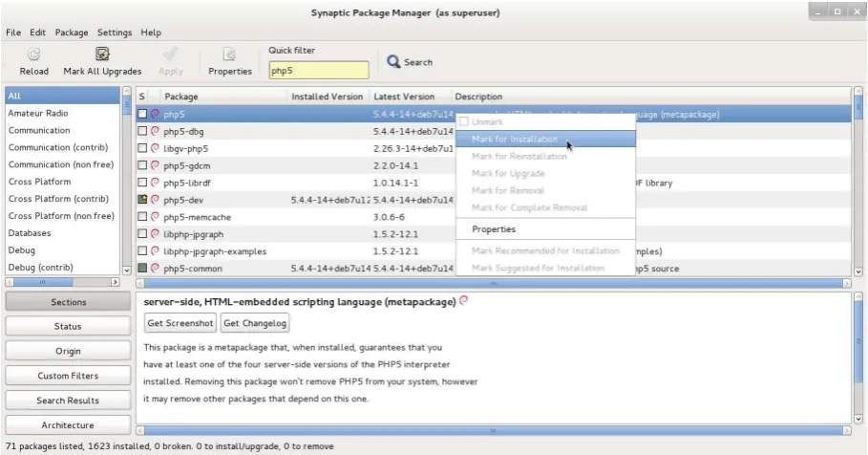The image size is (868, 455).
Task: Select the Communication (contrib) section
Action: 63,147
